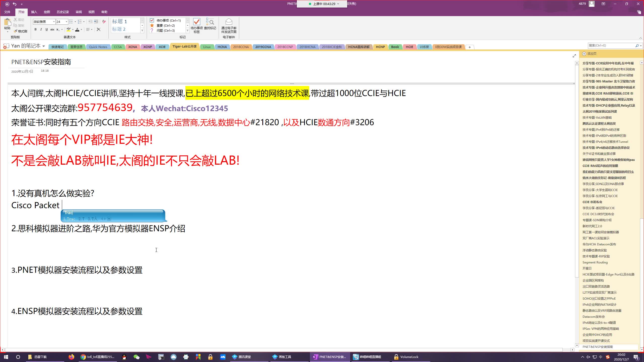Clear all formatting with the eraser icon
This screenshot has height=362, width=644.
pyautogui.click(x=104, y=22)
